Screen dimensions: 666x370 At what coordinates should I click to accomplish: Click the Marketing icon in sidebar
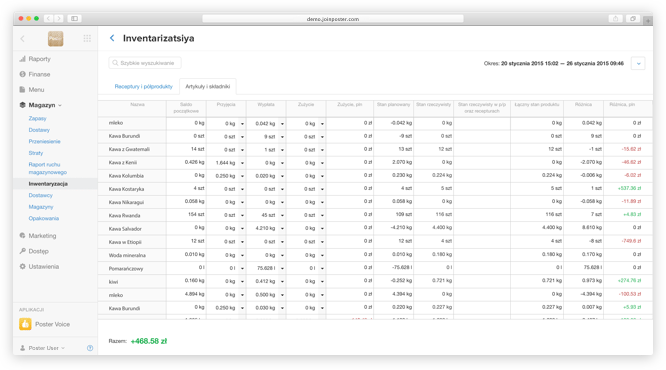click(x=23, y=235)
